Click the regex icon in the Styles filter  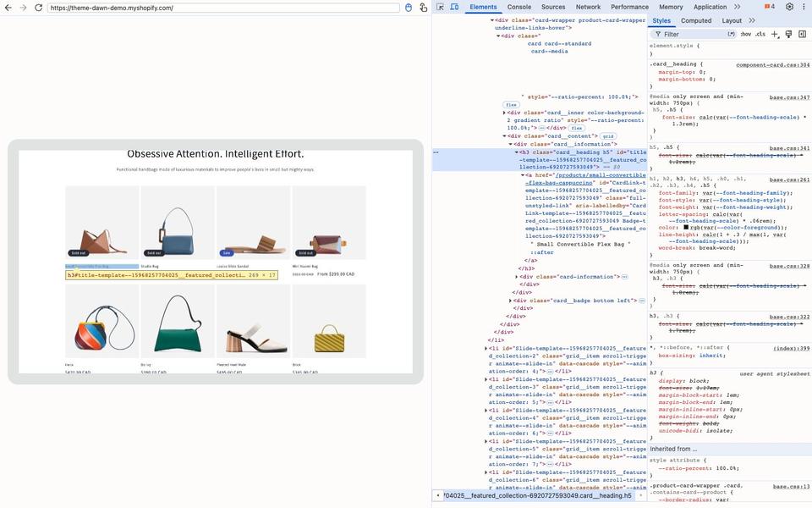(731, 34)
